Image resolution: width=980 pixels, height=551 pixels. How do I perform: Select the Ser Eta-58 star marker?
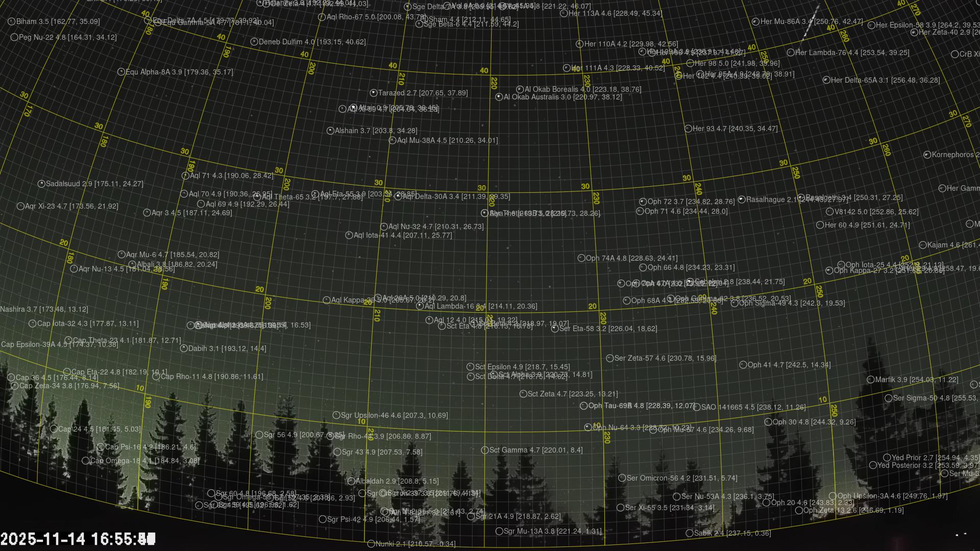point(555,329)
